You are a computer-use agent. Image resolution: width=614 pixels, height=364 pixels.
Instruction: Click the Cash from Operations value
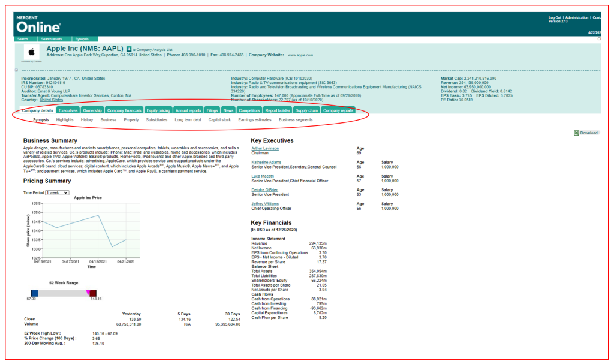(x=319, y=299)
